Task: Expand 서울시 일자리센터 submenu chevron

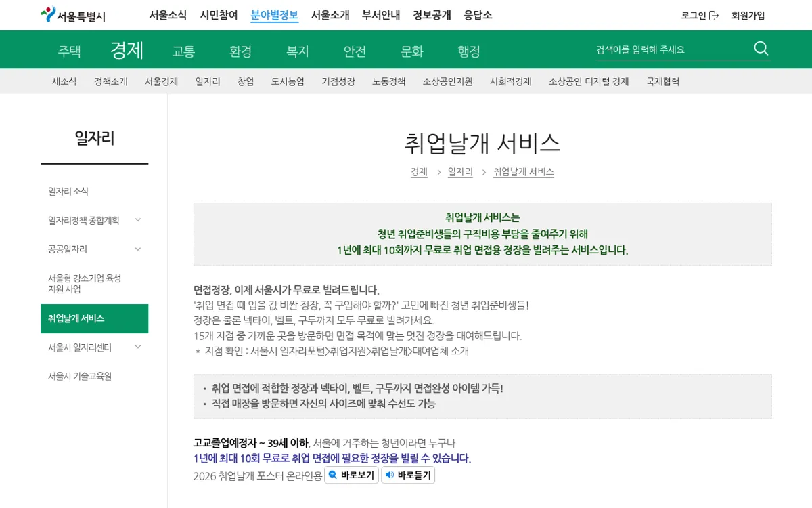Action: pyautogui.click(x=138, y=347)
